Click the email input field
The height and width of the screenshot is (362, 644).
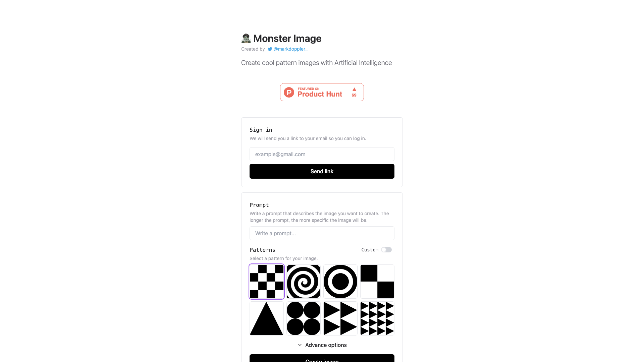click(322, 154)
